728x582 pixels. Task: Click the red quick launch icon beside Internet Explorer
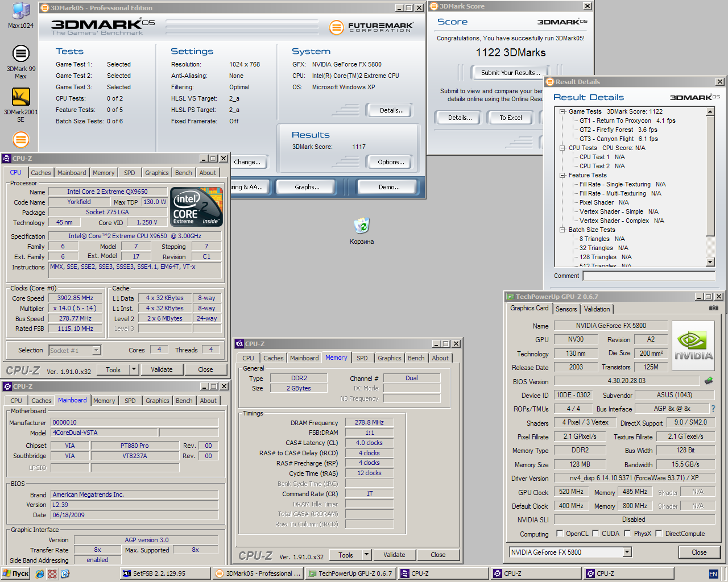52,574
